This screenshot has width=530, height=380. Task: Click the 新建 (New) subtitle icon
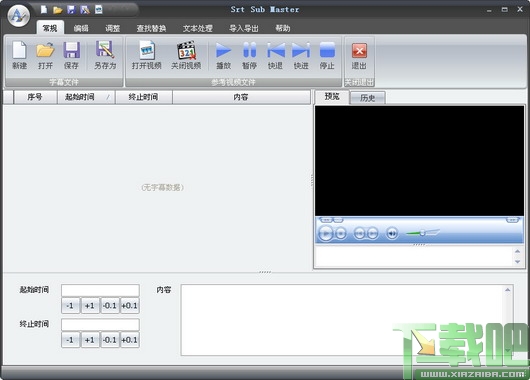point(19,55)
